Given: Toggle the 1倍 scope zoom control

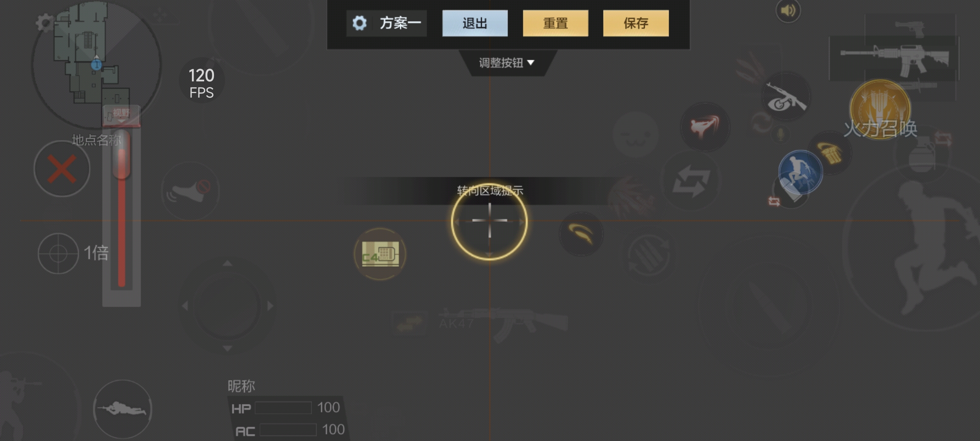Looking at the screenshot, I should click(73, 254).
